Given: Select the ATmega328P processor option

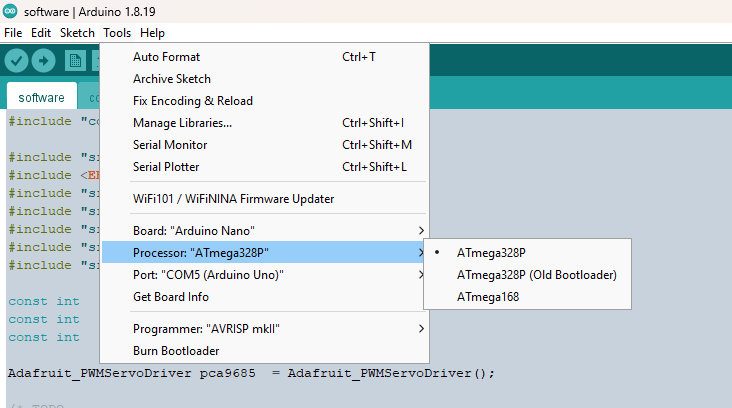Looking at the screenshot, I should (528, 253).
